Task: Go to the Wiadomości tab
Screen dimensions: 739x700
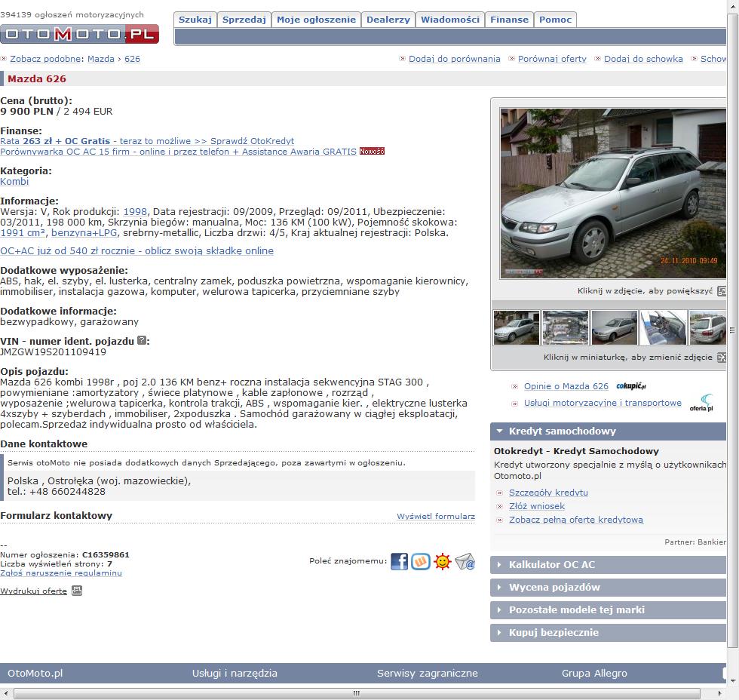Action: coord(450,20)
